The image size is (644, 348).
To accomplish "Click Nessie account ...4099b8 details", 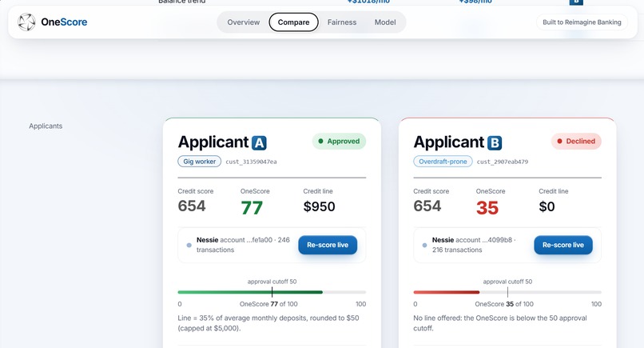I will pos(474,245).
